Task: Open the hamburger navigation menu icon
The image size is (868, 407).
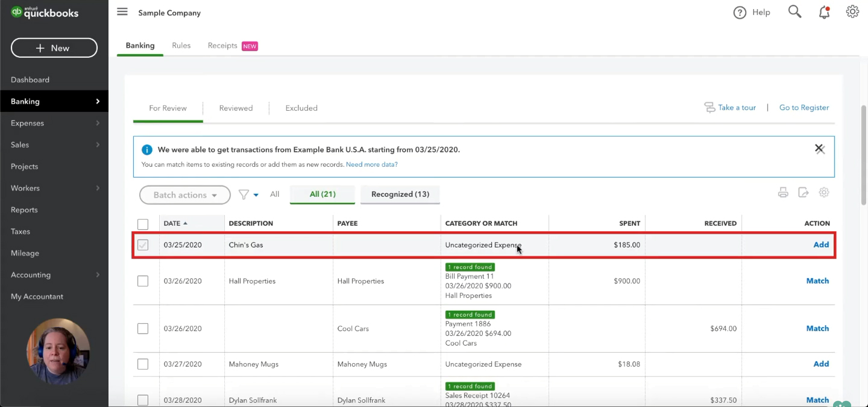Action: point(122,12)
